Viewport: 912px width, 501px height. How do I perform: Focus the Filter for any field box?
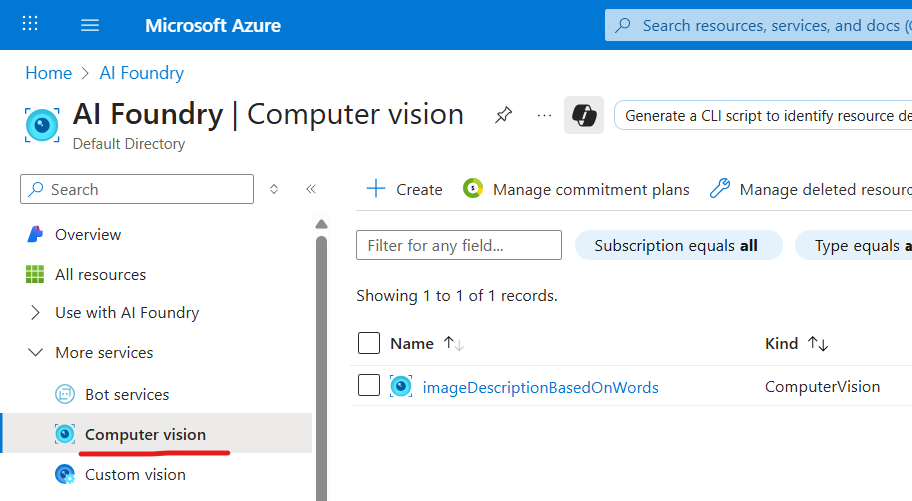tap(459, 245)
